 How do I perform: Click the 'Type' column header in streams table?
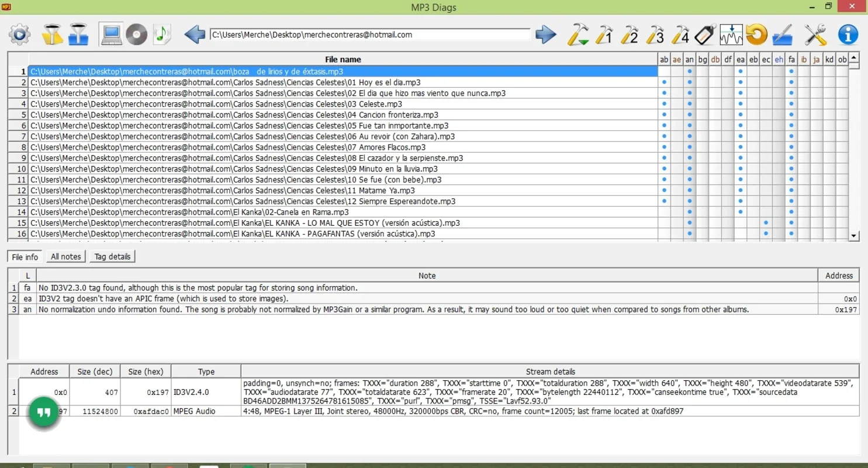[206, 371]
